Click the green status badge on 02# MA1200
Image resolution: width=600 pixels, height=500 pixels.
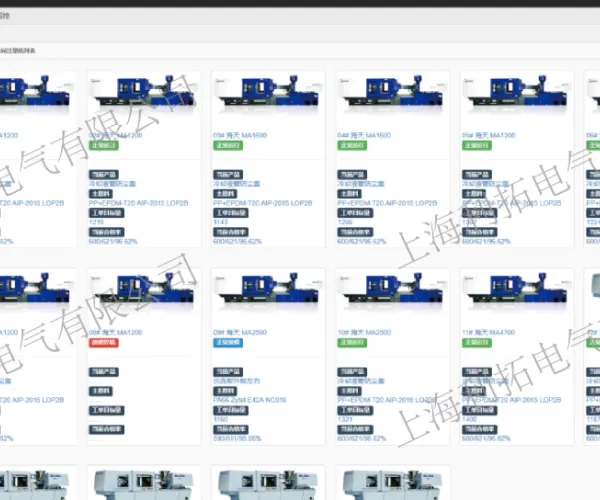point(104,145)
